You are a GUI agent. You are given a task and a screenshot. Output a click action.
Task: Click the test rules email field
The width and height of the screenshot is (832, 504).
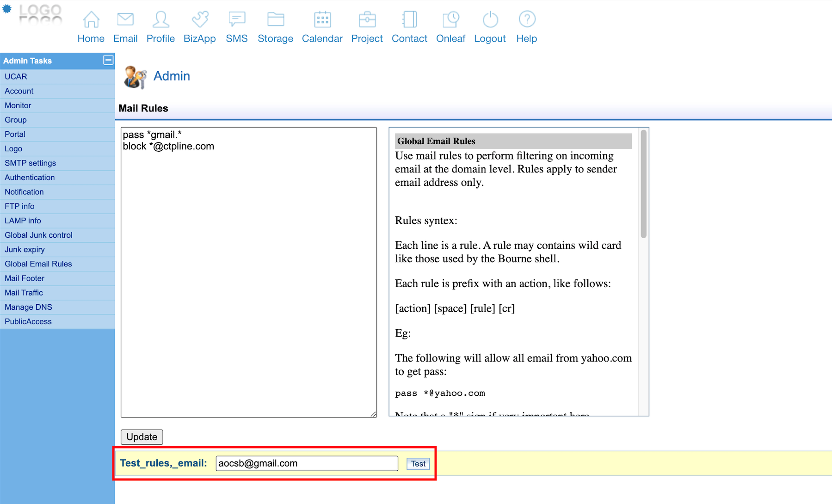pyautogui.click(x=307, y=463)
